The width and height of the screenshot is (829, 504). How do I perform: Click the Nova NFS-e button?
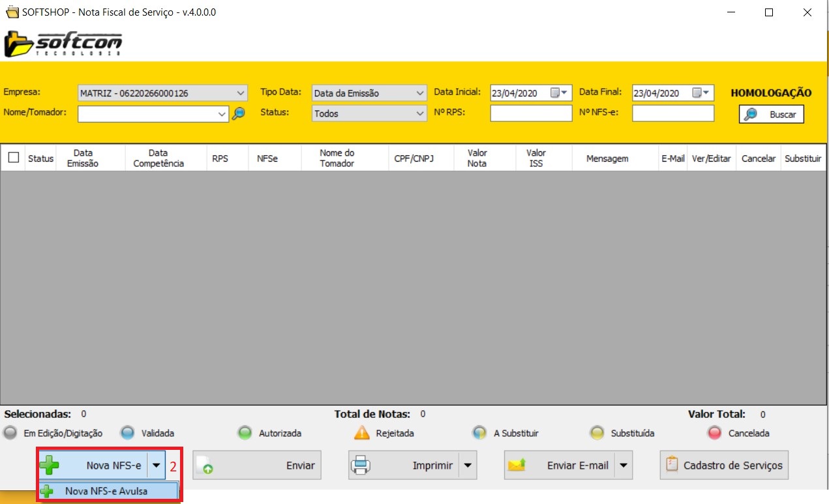[x=93, y=466]
